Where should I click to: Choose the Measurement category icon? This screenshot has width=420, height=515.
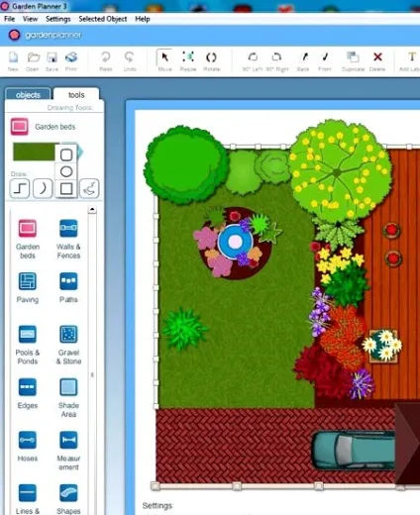(x=68, y=440)
